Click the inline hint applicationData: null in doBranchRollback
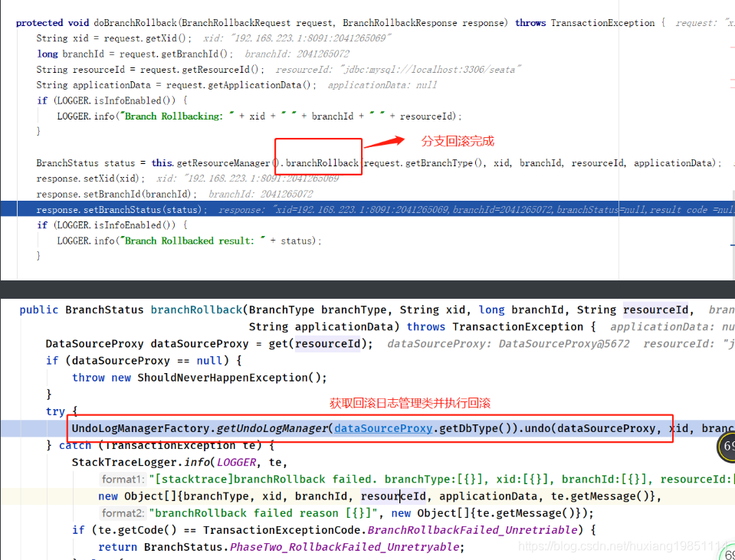The image size is (735, 560). point(382,85)
